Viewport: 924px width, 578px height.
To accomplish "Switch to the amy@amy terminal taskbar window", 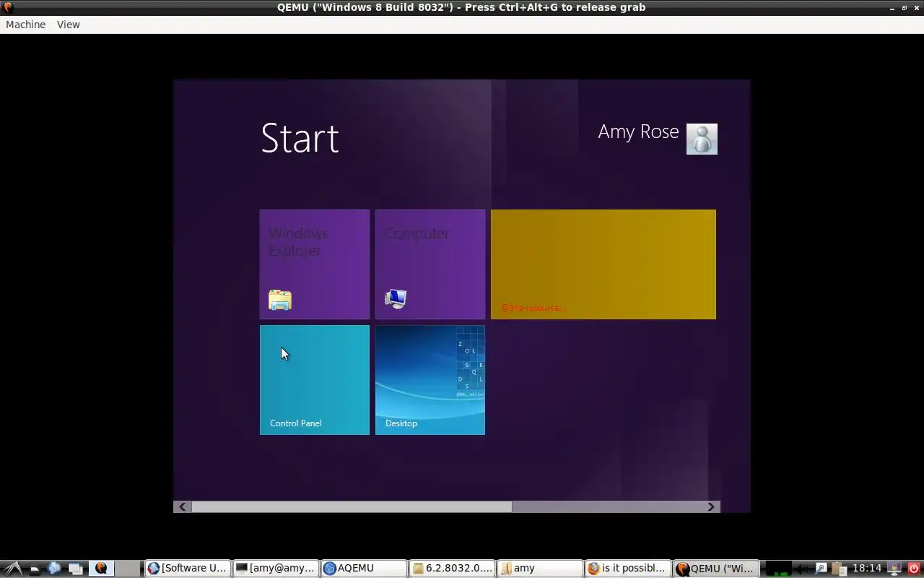I will pyautogui.click(x=276, y=569).
